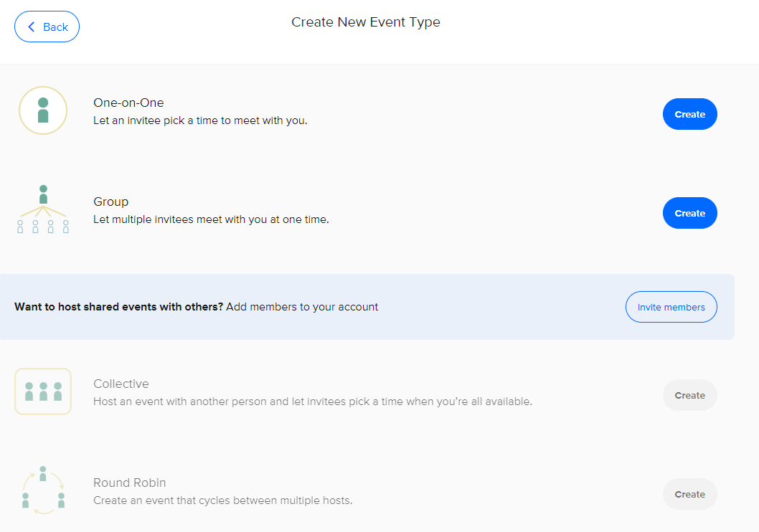Click 'Let an invitee pick a time' description
Screen dimensions: 759x532
200,120
